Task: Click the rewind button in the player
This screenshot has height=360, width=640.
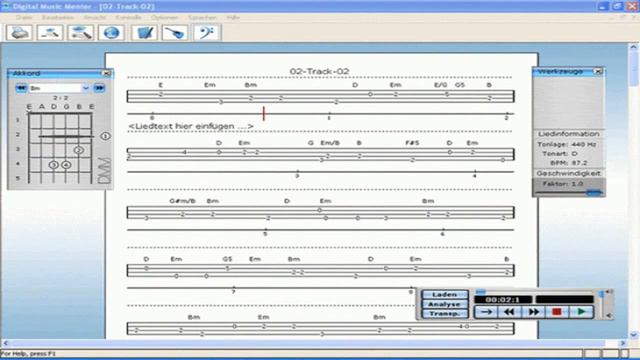Action: point(509,312)
